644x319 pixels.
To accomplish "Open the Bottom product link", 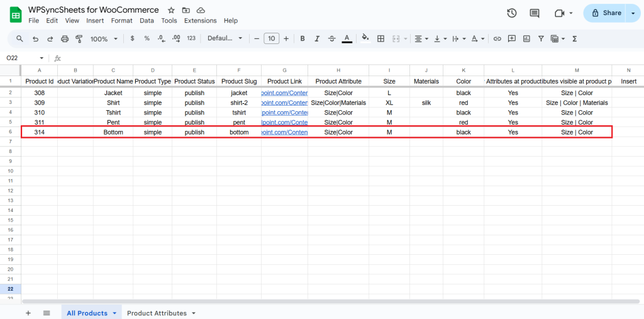I will pyautogui.click(x=284, y=132).
